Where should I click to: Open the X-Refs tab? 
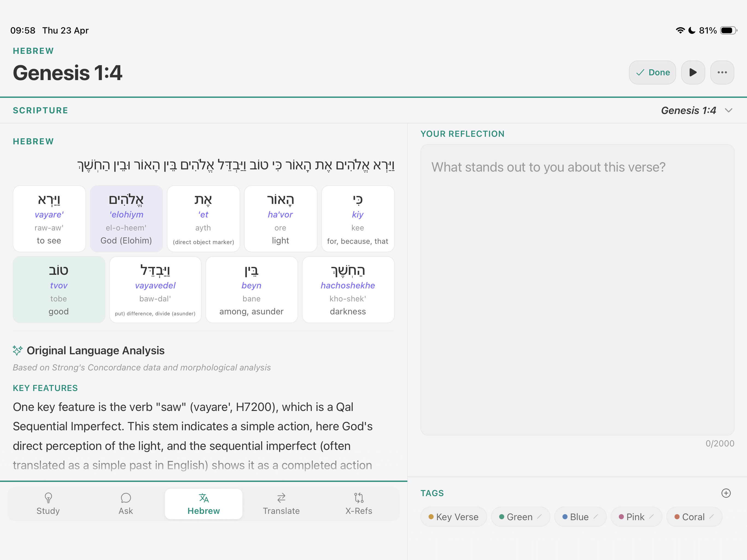coord(359,504)
